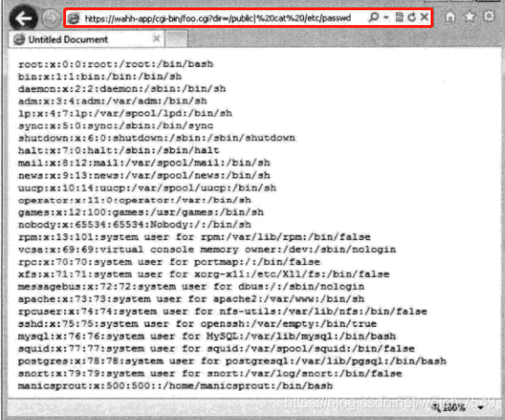Click the shutdown:x:6:0 line
Viewport: 505px width, 420px height.
[156, 138]
